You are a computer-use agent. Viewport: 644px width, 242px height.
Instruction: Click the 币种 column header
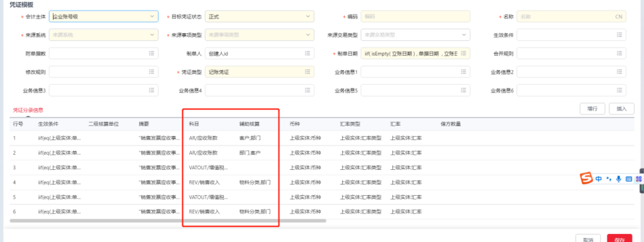coord(295,124)
